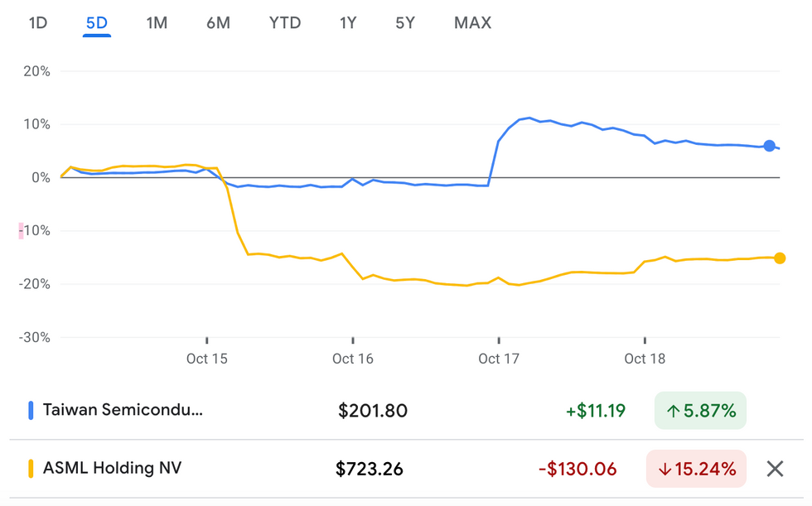Click the Oct 15 date marker
812x506 pixels.
pos(207,359)
